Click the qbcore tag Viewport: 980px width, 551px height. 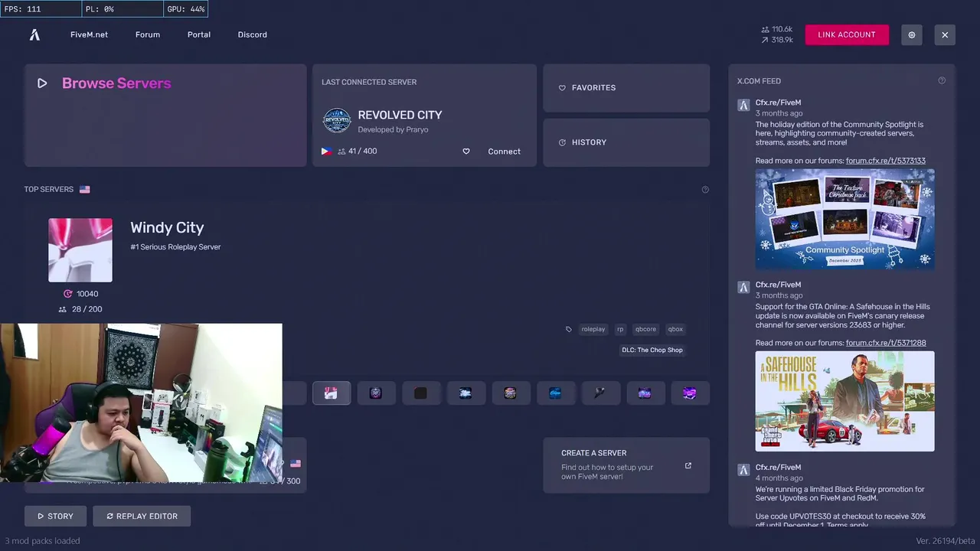pyautogui.click(x=645, y=329)
